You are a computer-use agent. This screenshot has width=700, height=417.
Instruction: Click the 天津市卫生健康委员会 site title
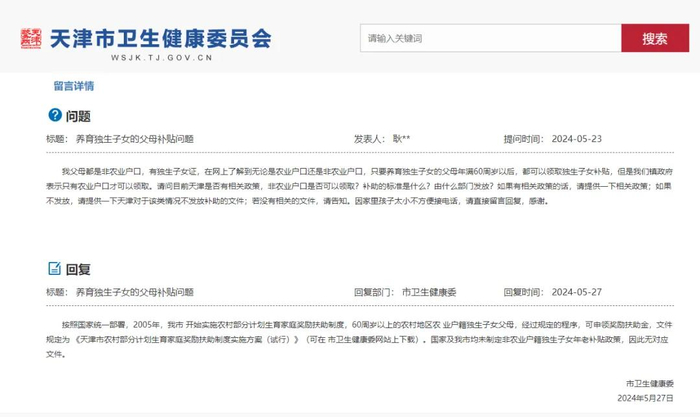tap(161, 38)
